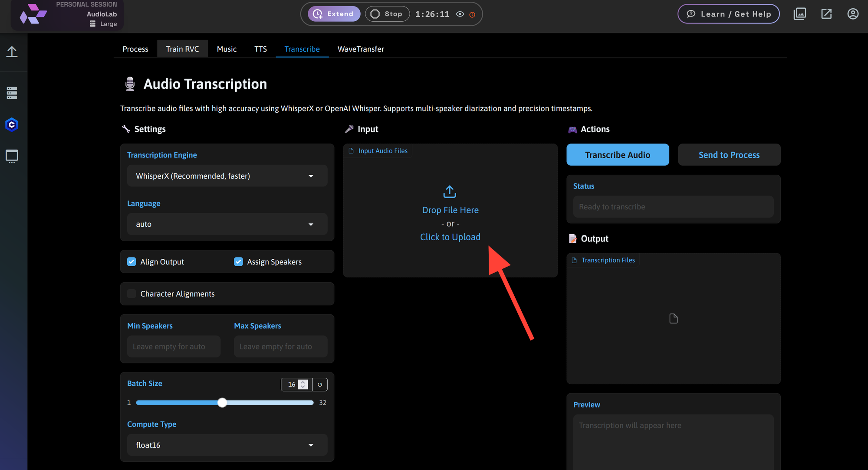Open the user account profile icon
This screenshot has height=470, width=868.
click(x=852, y=14)
